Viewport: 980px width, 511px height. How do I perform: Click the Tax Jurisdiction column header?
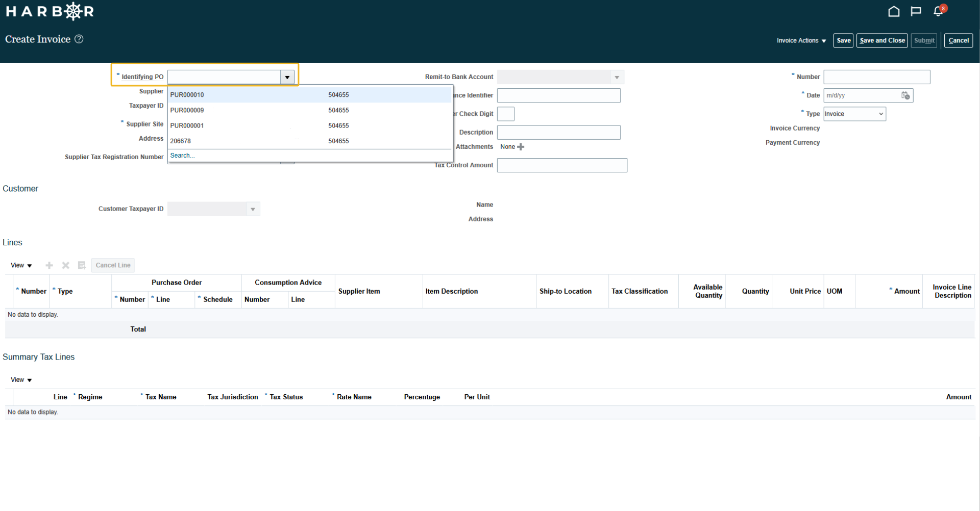click(232, 397)
